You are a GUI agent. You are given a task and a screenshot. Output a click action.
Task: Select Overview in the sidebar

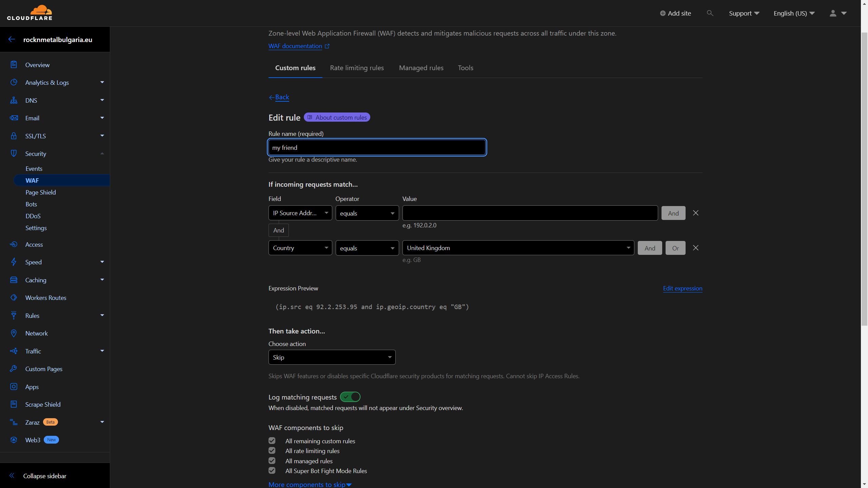37,65
